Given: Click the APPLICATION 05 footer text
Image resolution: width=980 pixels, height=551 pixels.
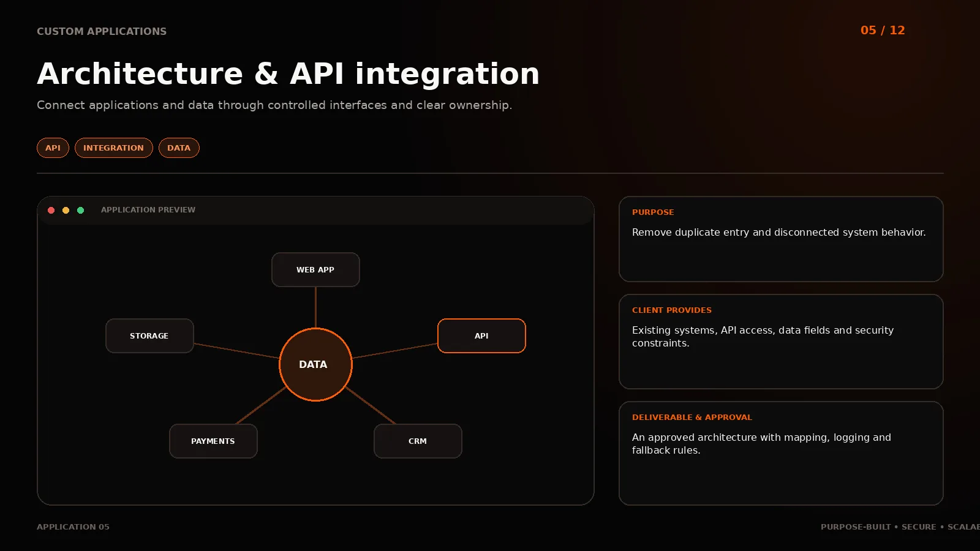Looking at the screenshot, I should click(x=73, y=527).
